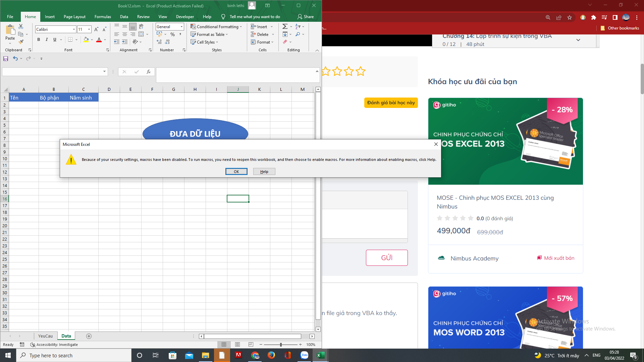This screenshot has width=644, height=362.
Task: Click the Save icon in Quick Access toolbar
Action: tap(6, 59)
